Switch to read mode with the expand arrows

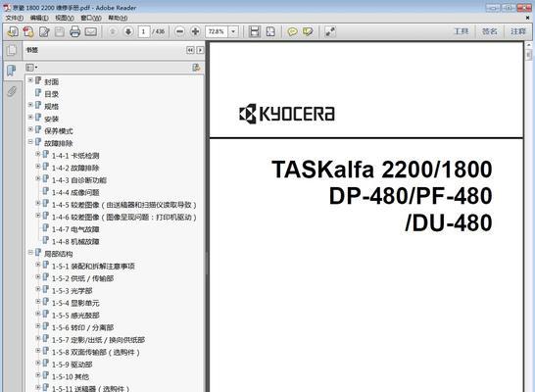click(330, 31)
